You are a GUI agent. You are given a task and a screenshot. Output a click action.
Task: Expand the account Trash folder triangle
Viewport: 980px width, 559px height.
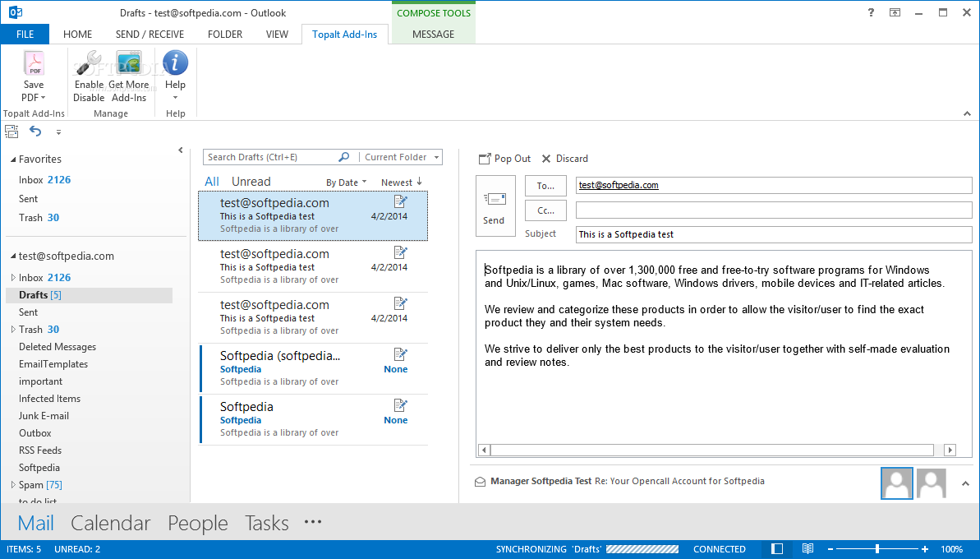coord(13,329)
